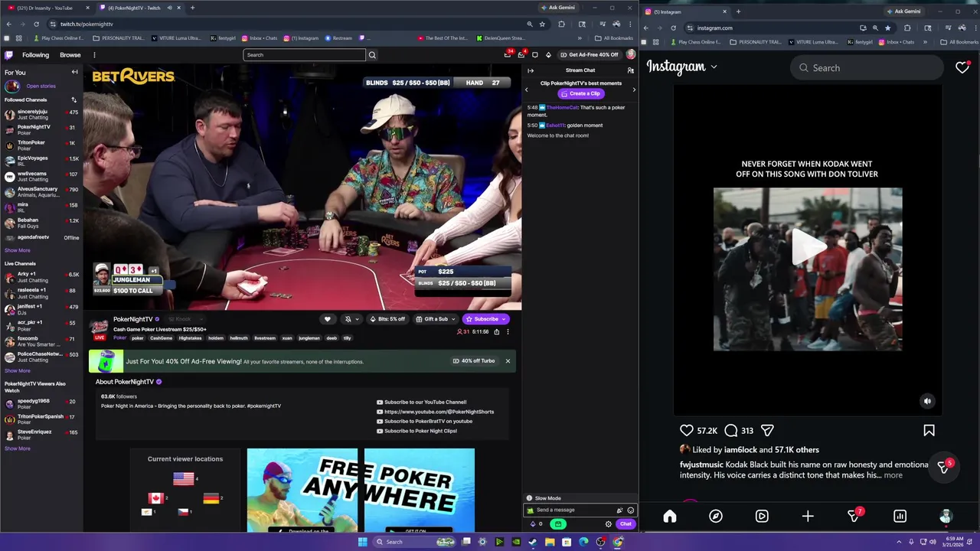This screenshot has width=980, height=551.
Task: Show more Followed Channels
Action: pyautogui.click(x=18, y=250)
